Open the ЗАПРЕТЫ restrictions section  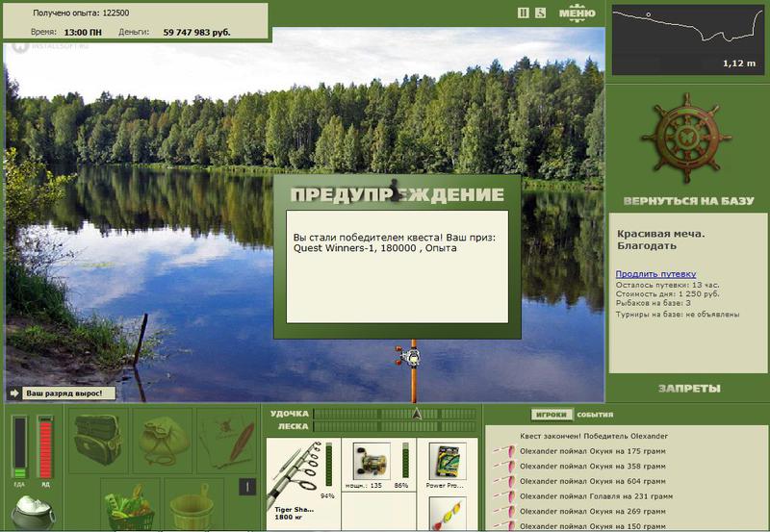[689, 389]
